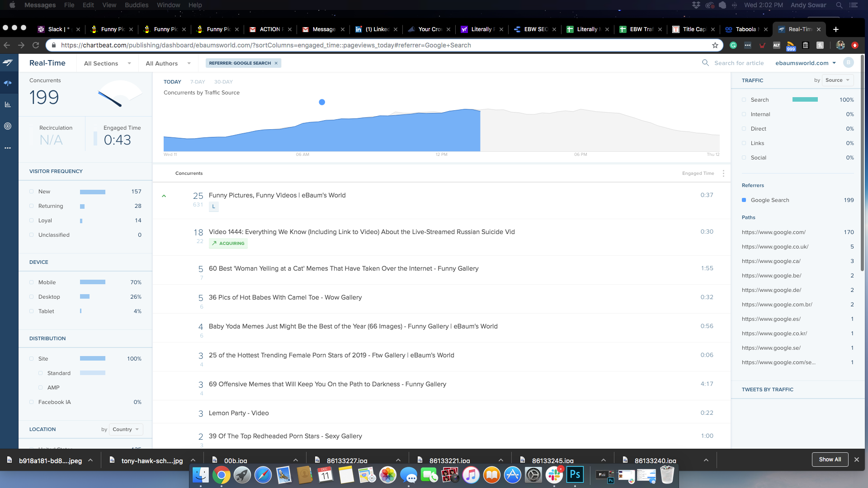
Task: Click the magnifier search icon
Action: [705, 63]
